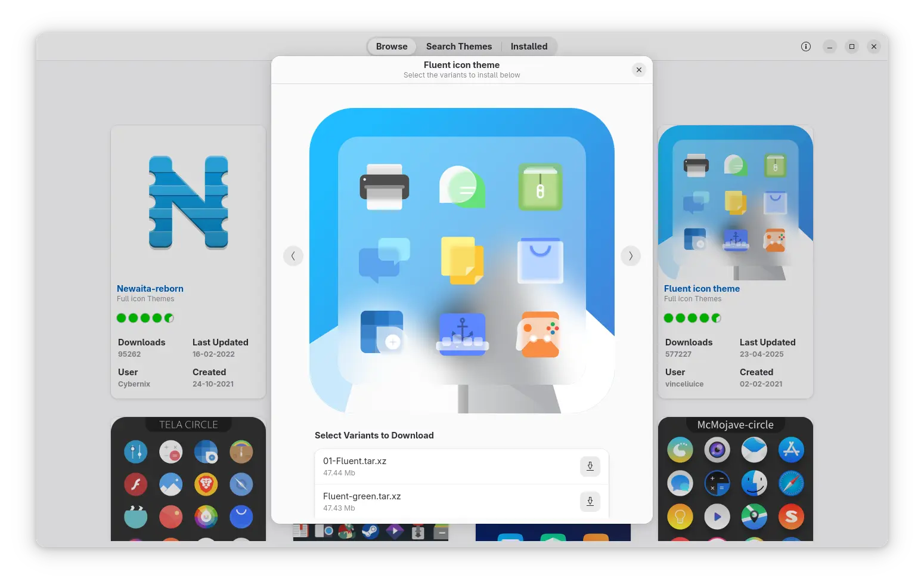Click the Newaita-reborn downloads count 95262
Screen dimensions: 924x587
pyautogui.click(x=129, y=354)
